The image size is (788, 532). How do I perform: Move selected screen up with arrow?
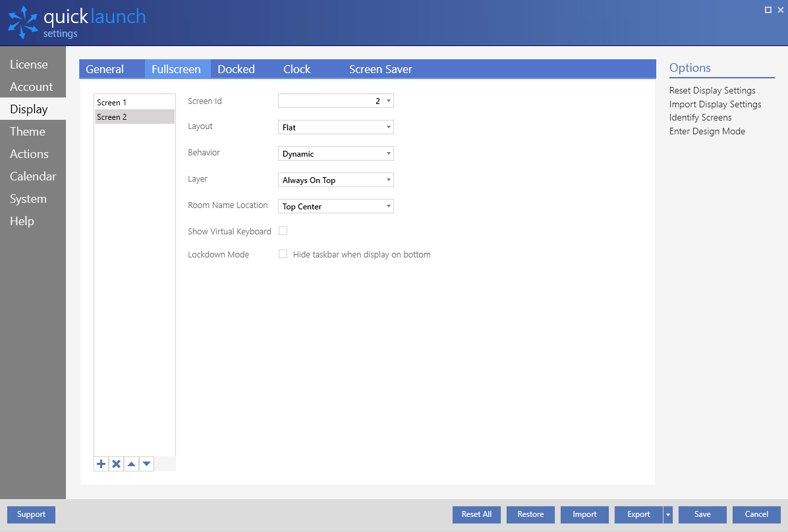point(131,464)
